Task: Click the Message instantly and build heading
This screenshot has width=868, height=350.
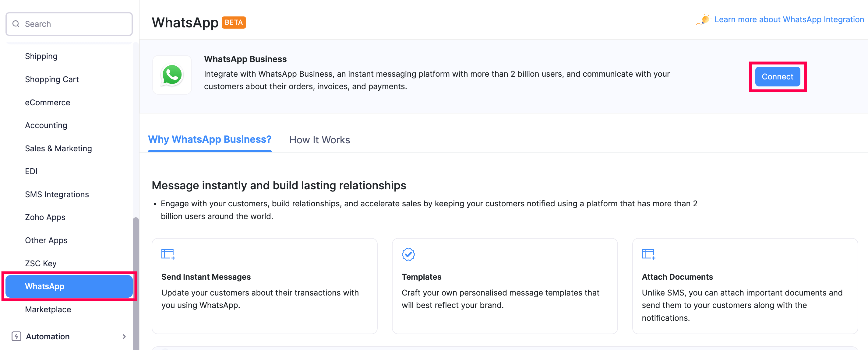Action: (279, 185)
